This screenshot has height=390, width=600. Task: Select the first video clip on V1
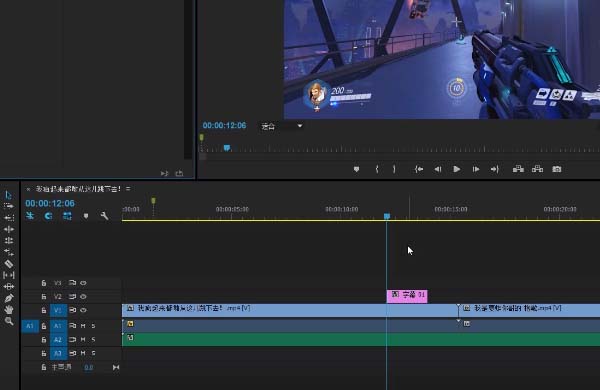290,310
